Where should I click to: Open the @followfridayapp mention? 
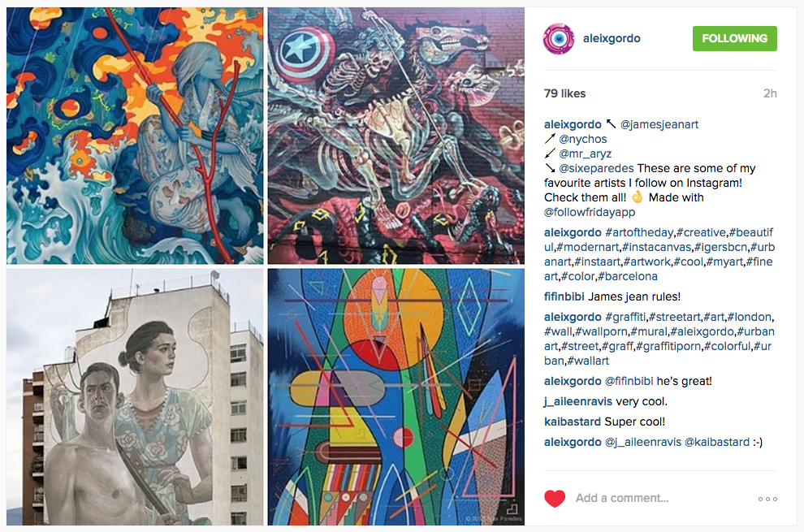click(590, 212)
